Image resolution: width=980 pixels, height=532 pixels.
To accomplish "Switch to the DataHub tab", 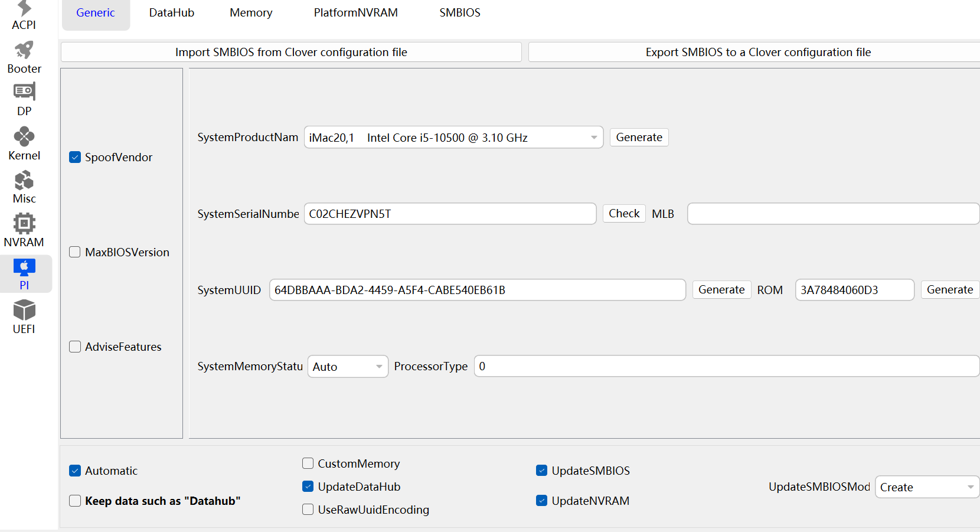I will point(172,13).
